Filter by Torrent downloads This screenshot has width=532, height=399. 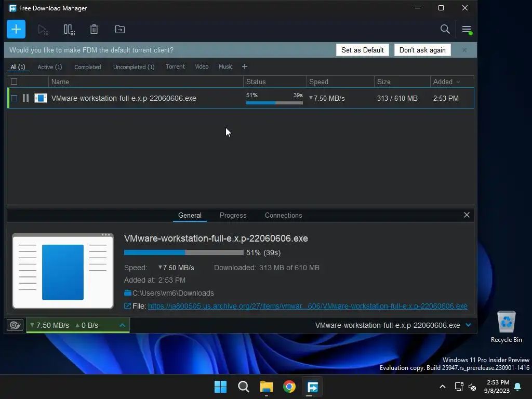[175, 66]
